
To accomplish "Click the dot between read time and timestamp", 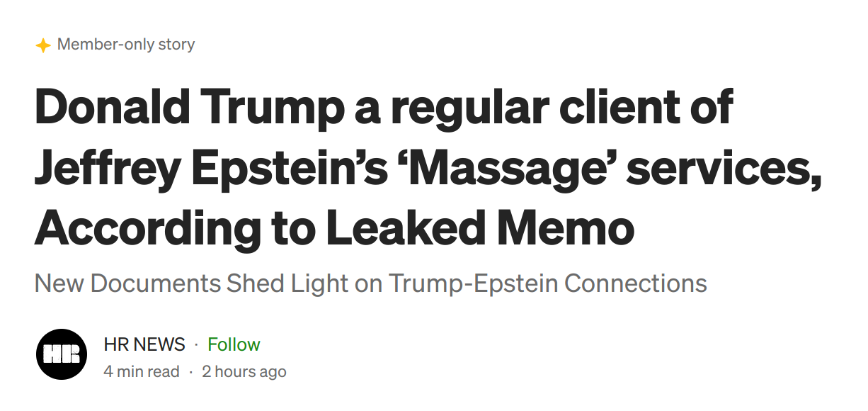I will coord(190,372).
